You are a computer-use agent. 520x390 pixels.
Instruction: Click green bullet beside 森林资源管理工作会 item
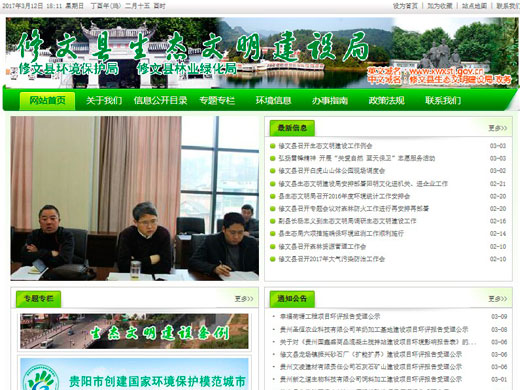coord(273,247)
